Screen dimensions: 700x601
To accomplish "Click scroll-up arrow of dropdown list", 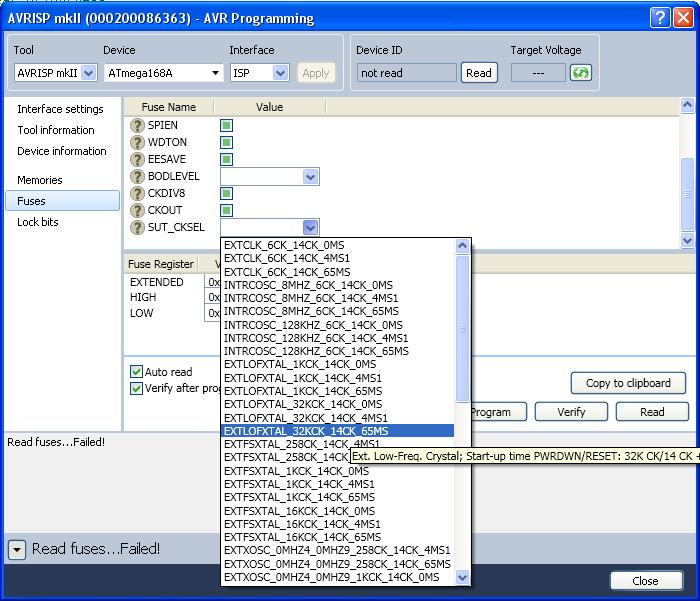I will [462, 246].
